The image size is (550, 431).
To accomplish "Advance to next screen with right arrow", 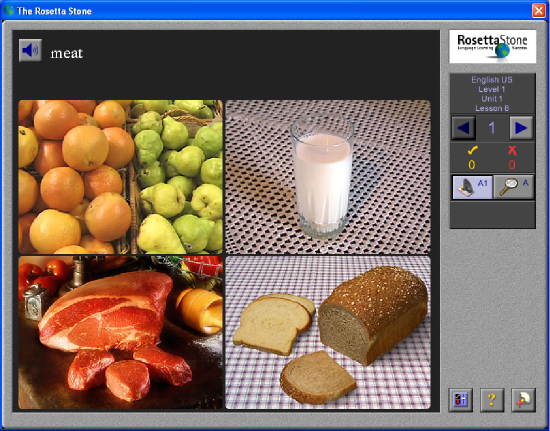I will (x=521, y=128).
